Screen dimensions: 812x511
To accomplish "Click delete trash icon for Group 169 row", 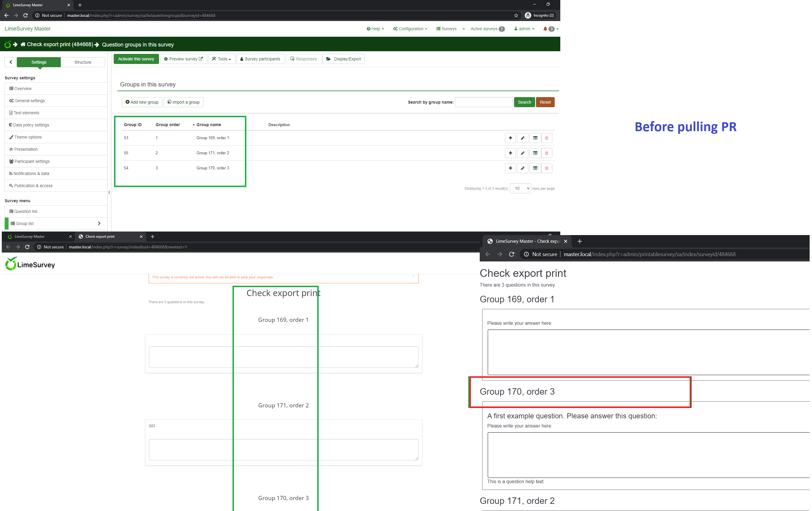I will (x=547, y=138).
